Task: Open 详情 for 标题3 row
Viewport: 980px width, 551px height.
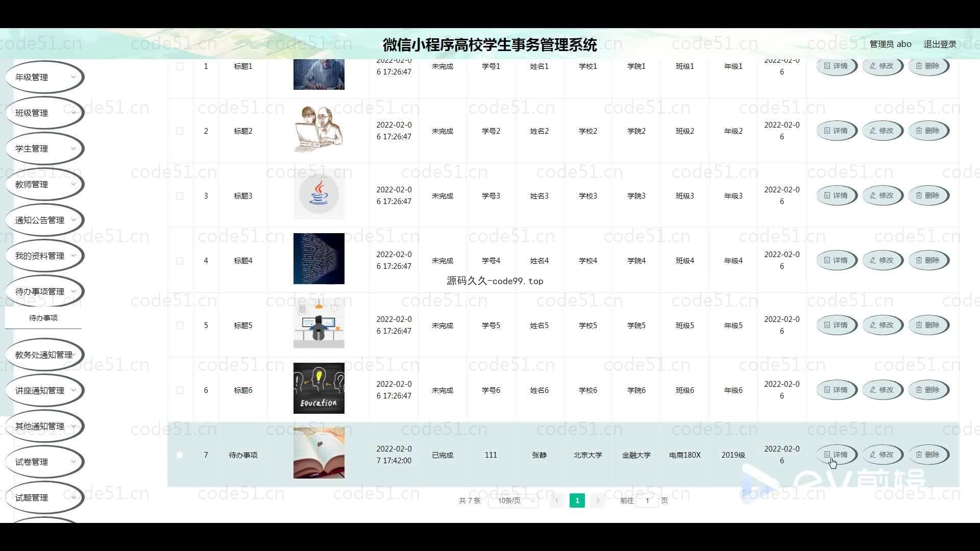Action: (836, 195)
